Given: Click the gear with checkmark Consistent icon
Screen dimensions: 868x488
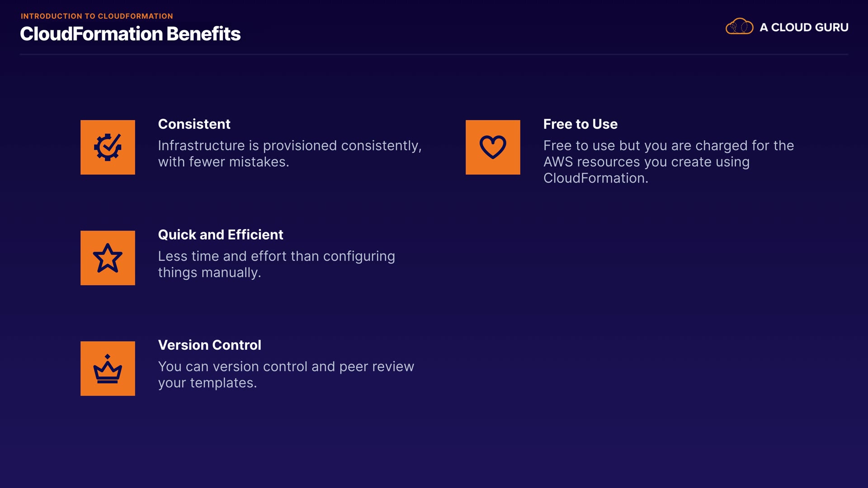Looking at the screenshot, I should coord(108,147).
